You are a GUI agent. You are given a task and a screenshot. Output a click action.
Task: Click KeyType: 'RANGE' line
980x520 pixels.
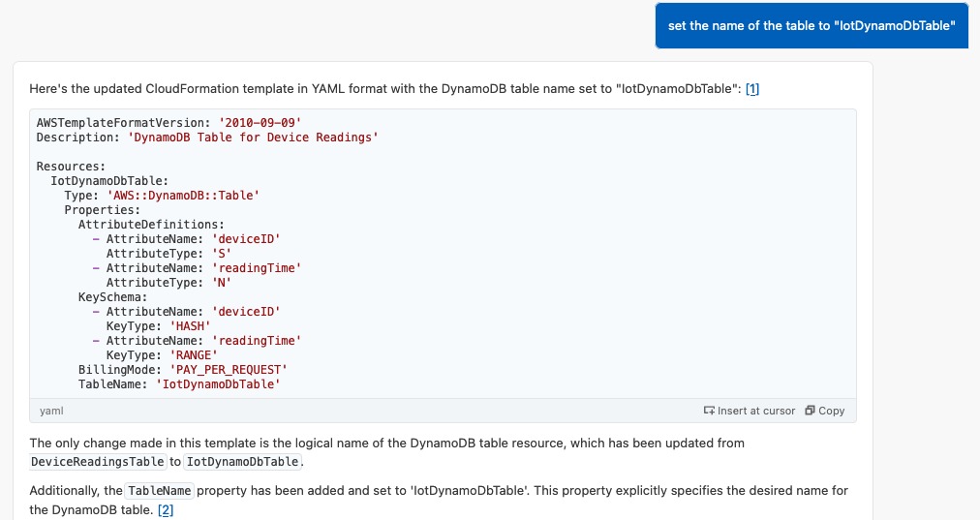click(162, 355)
